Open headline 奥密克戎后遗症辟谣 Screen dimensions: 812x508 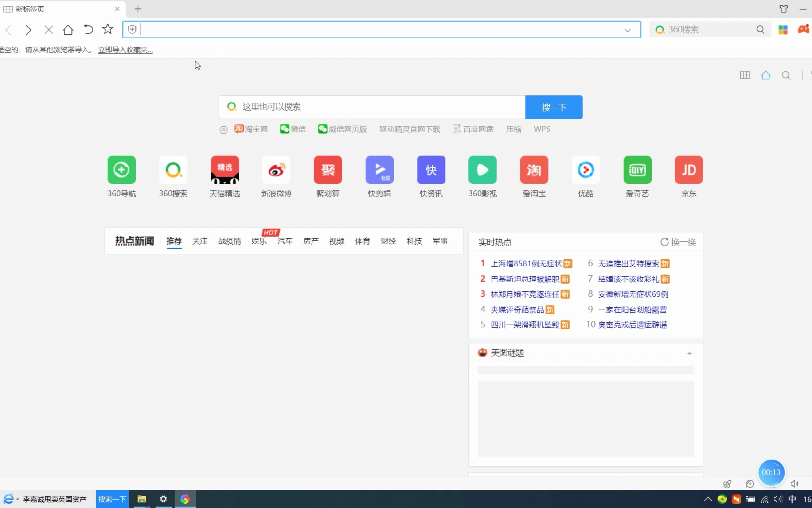(632, 325)
